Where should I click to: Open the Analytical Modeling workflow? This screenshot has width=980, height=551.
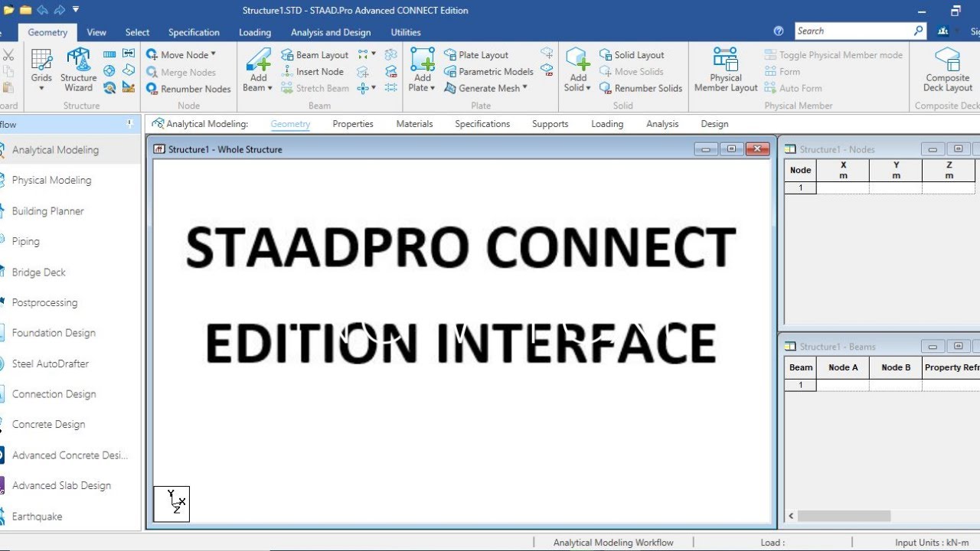pos(55,150)
